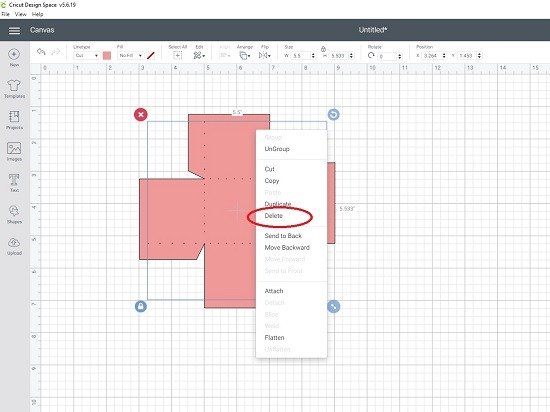
Task: Click the red X delete handle on selection
Action: pos(141,114)
